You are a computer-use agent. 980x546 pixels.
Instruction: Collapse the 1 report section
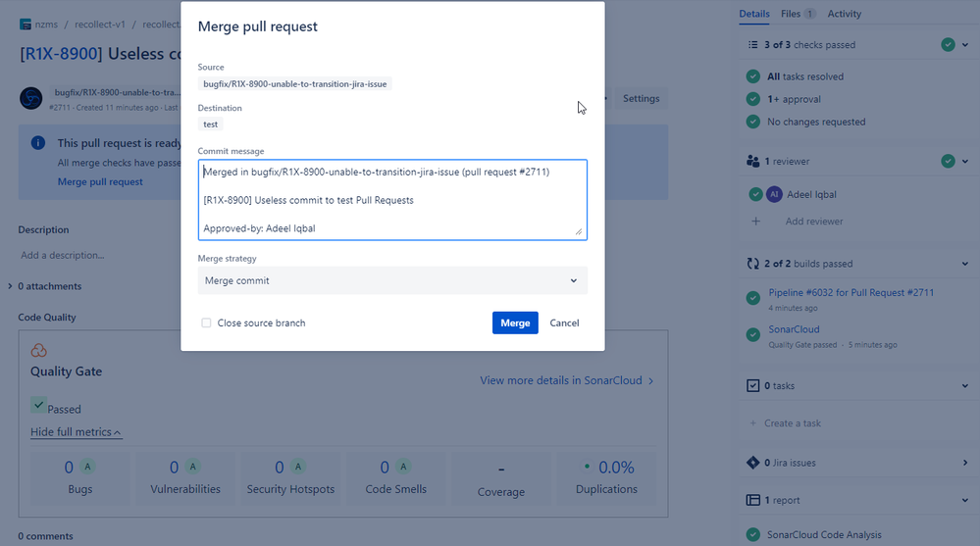[x=965, y=500]
